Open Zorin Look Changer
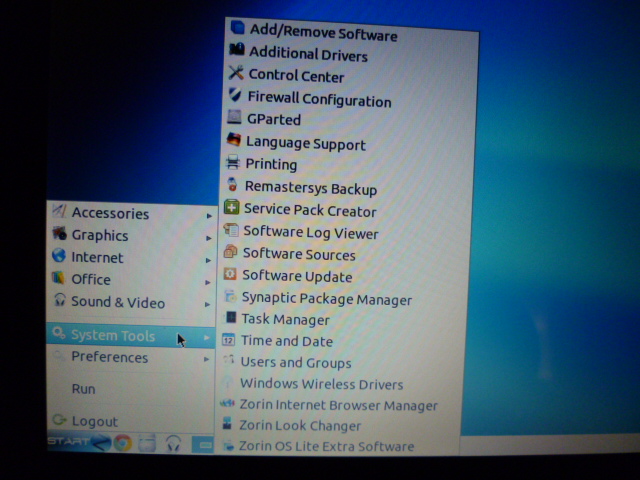This screenshot has height=480, width=640. click(x=339, y=425)
